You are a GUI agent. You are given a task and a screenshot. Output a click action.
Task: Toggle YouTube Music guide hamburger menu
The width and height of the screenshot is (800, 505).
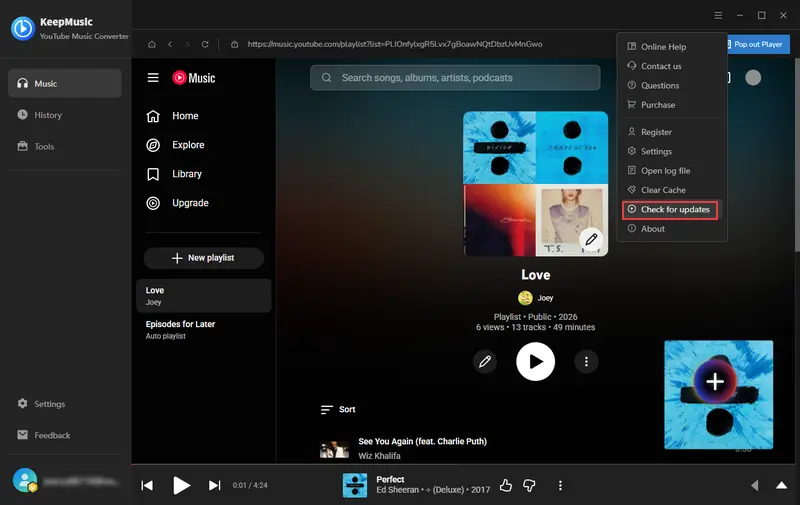click(153, 78)
